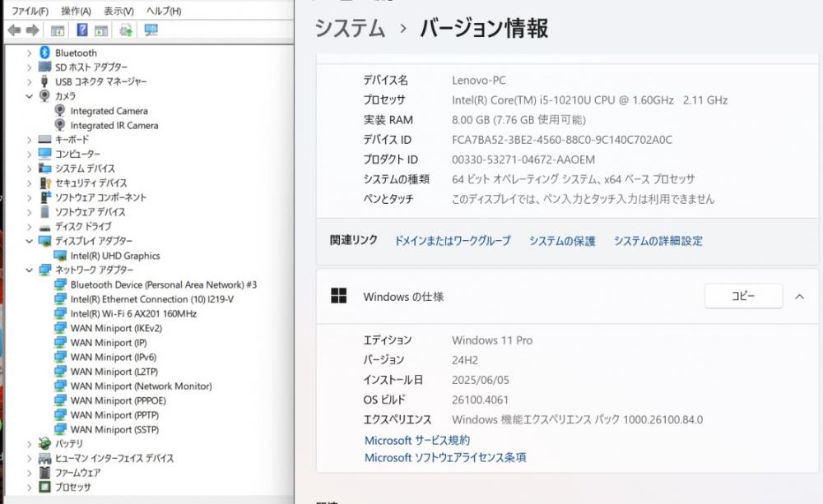Click the ディスク ドライブ icon
The image size is (823, 504).
coord(44,227)
